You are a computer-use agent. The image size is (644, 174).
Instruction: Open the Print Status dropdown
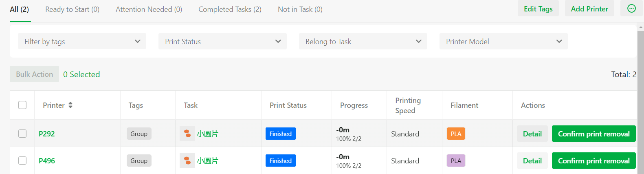tap(222, 41)
